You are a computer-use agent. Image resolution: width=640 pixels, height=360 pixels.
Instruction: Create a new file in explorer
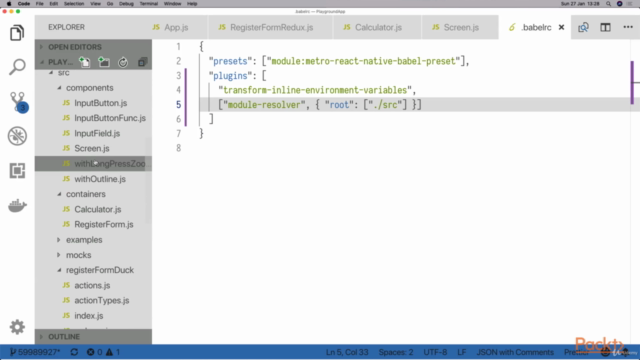[84, 62]
